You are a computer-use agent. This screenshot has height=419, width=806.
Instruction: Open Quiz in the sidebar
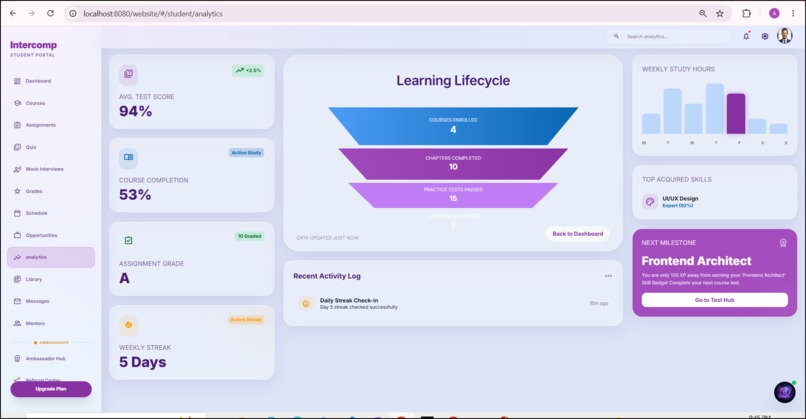(50, 147)
